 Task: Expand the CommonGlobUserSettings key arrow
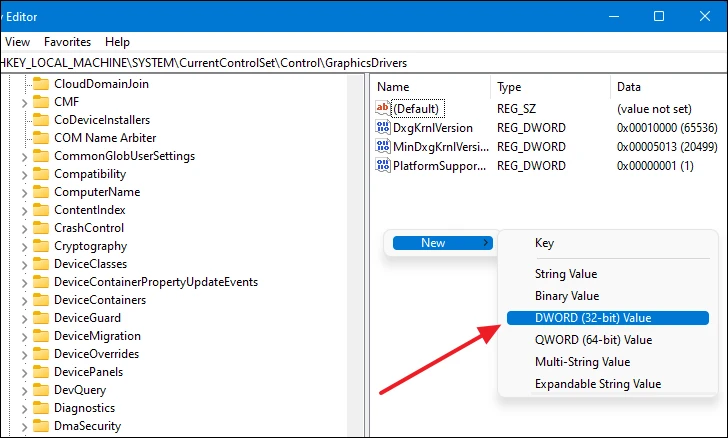click(23, 156)
